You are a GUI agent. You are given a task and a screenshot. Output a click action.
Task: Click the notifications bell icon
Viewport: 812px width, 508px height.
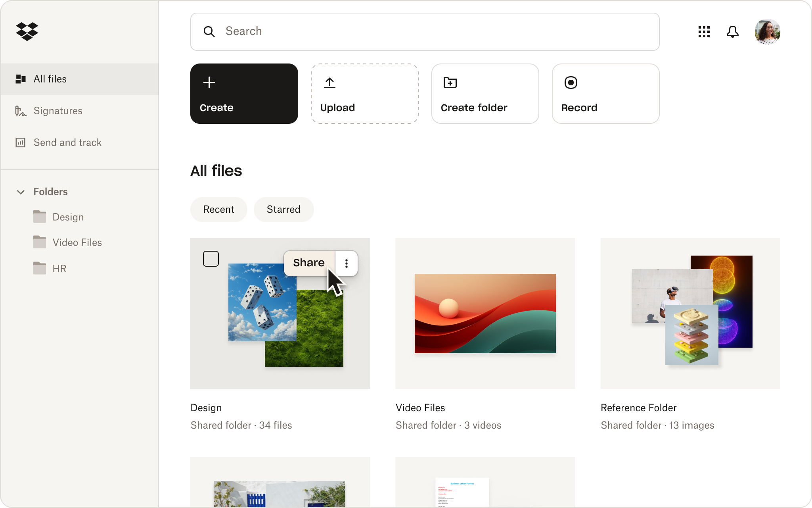tap(732, 32)
